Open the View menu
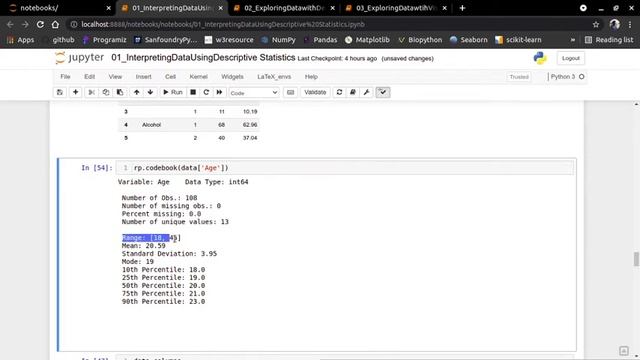 (x=115, y=77)
